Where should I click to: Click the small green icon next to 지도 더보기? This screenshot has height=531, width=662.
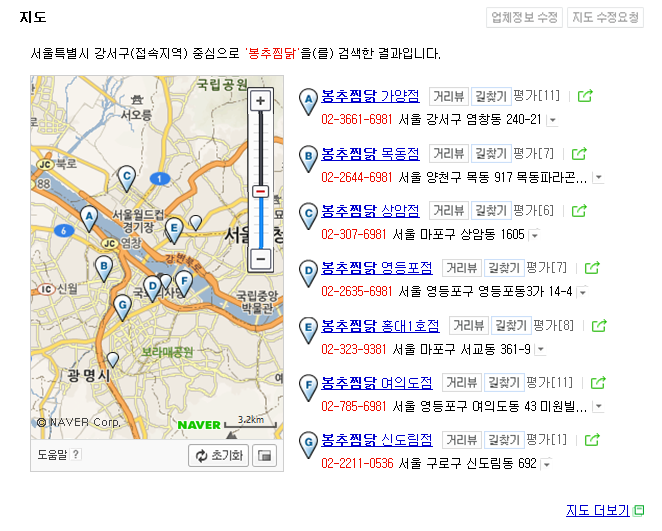639,510
